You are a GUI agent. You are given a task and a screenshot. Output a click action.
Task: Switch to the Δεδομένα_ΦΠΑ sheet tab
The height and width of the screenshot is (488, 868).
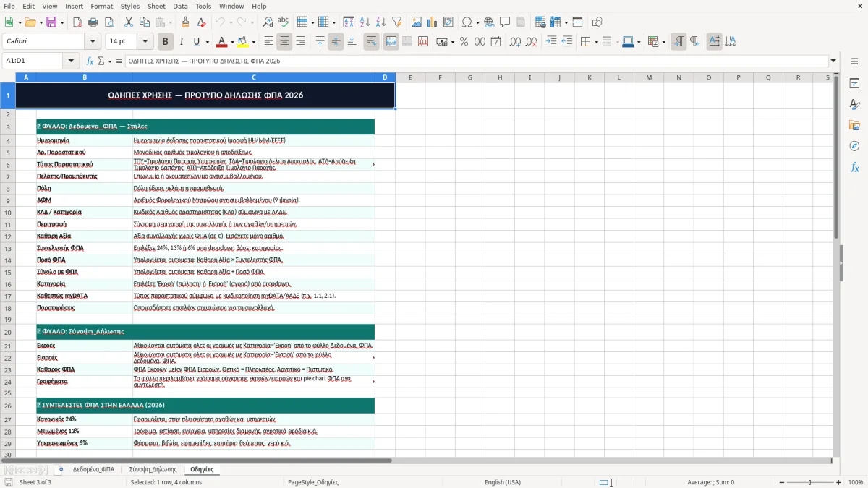click(93, 469)
